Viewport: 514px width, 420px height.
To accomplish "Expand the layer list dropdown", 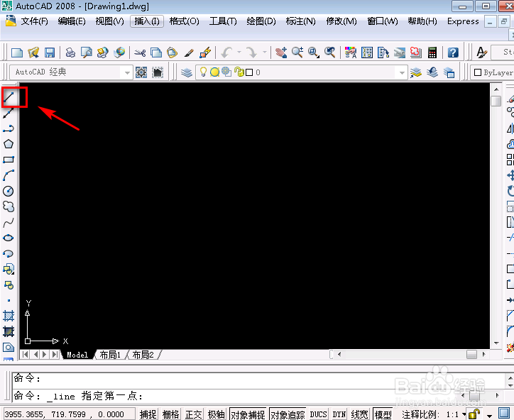I will [x=402, y=72].
